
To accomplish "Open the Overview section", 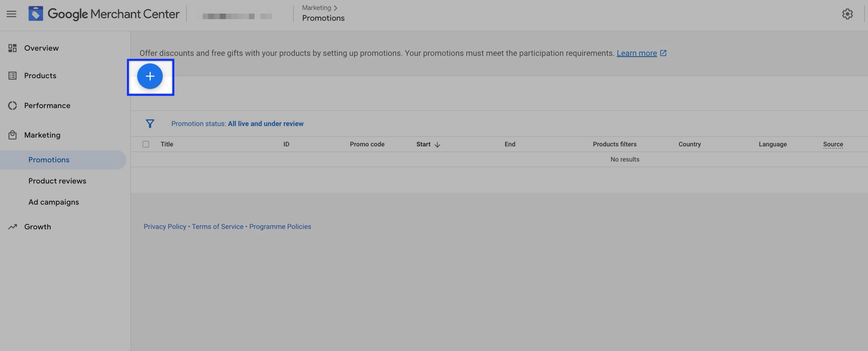I will pyautogui.click(x=41, y=48).
